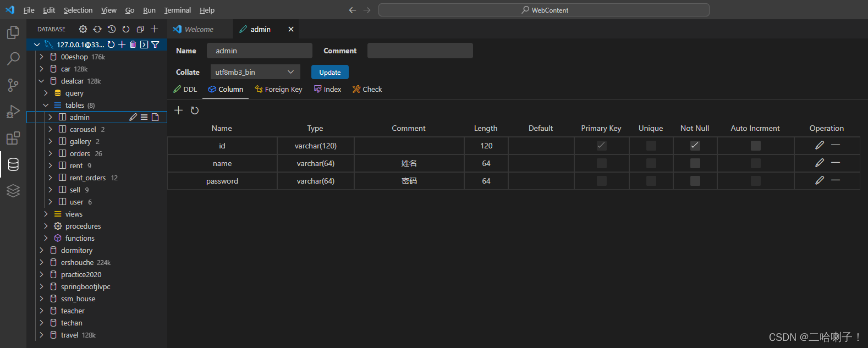The height and width of the screenshot is (348, 868).
Task: Delete the id column with its minus icon
Action: tap(836, 145)
